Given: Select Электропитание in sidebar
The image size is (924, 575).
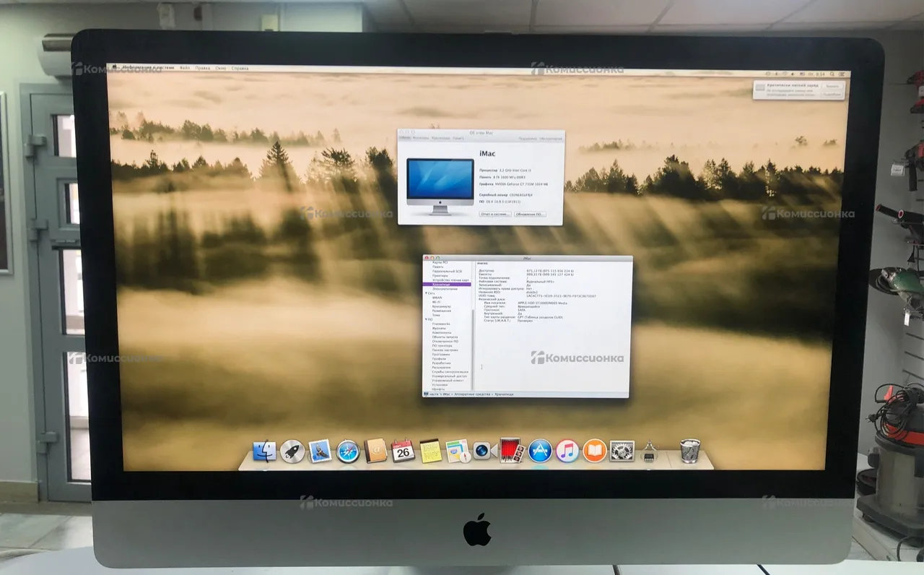Looking at the screenshot, I should click(445, 289).
